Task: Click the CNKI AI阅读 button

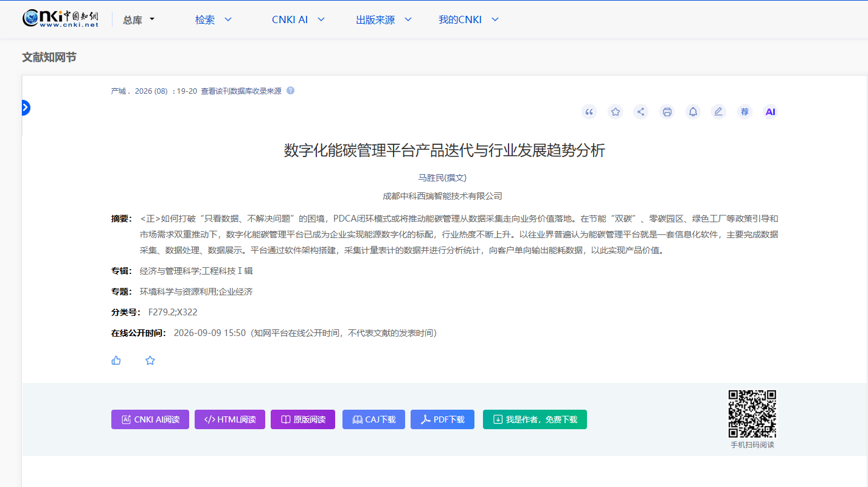Action: point(150,419)
